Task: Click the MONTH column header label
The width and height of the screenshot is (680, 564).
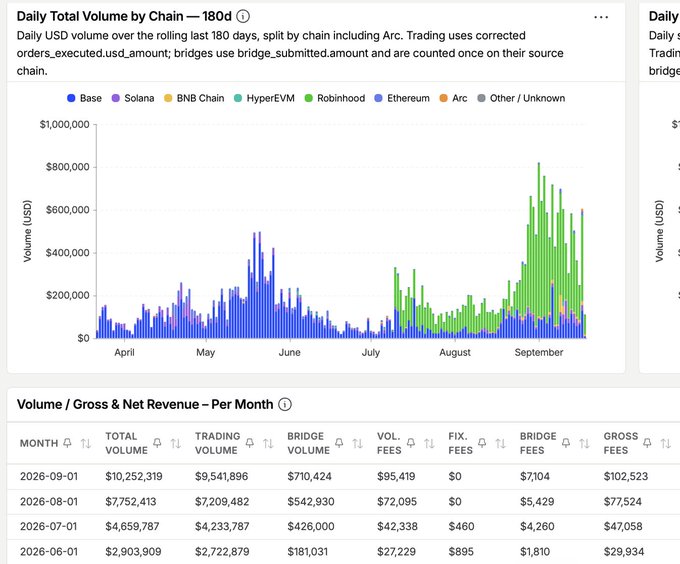Action: pyautogui.click(x=39, y=443)
